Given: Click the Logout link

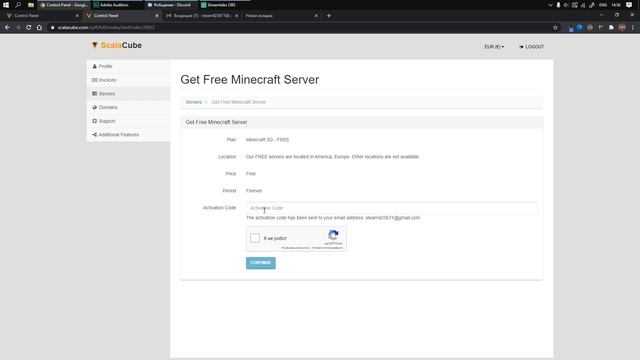Looking at the screenshot, I should click(531, 47).
